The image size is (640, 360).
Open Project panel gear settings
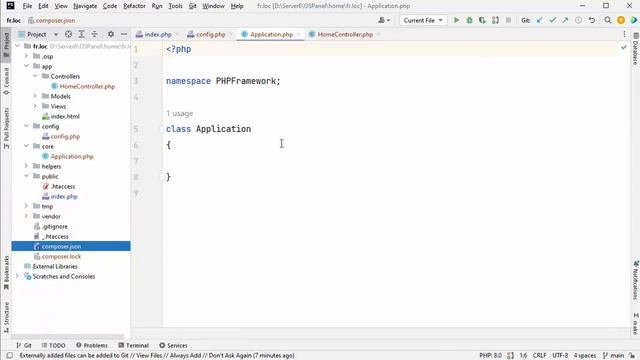[111, 34]
